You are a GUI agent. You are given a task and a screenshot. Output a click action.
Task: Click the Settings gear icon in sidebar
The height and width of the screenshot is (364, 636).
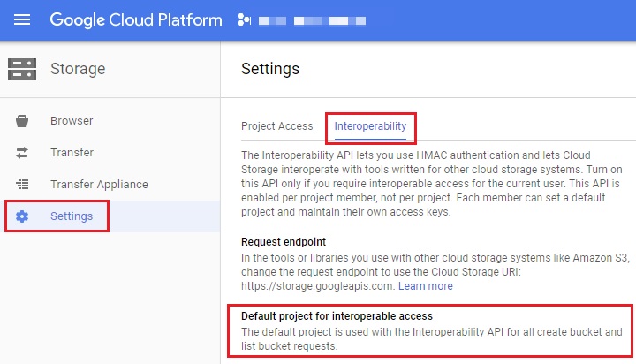(23, 216)
